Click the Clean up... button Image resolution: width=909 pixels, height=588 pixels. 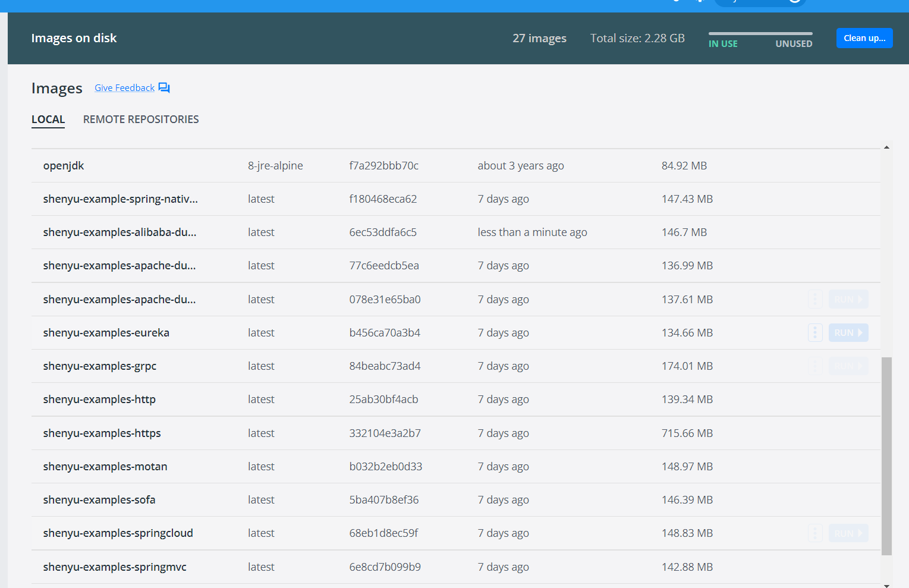[864, 38]
